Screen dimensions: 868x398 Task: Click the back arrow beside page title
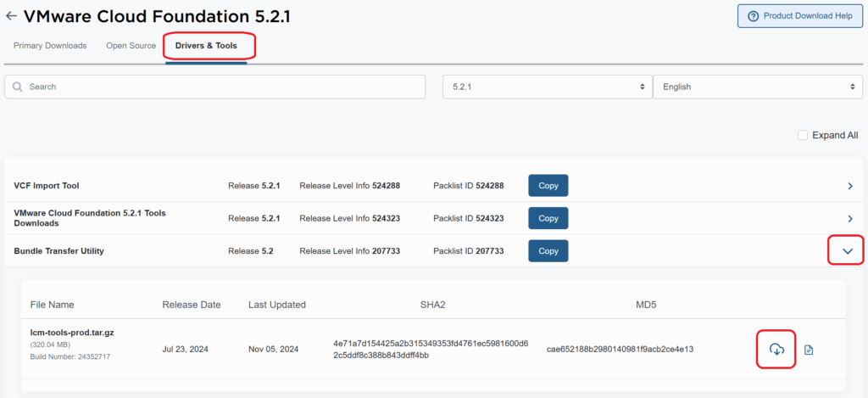pos(11,16)
